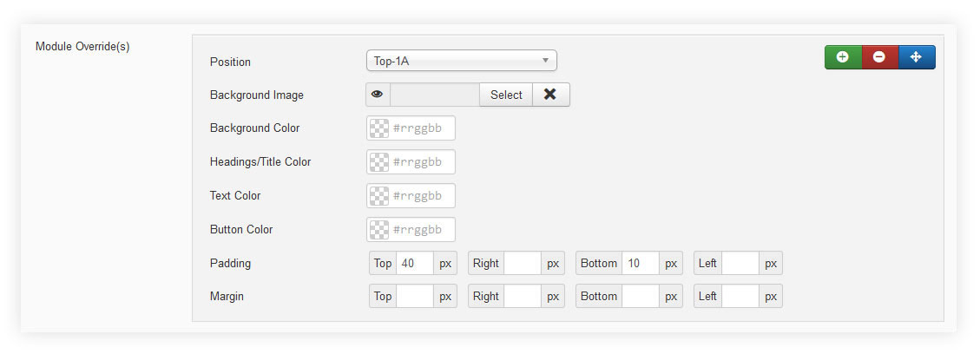Open the Background Color swatch picker
980x354 pixels.
(x=379, y=128)
